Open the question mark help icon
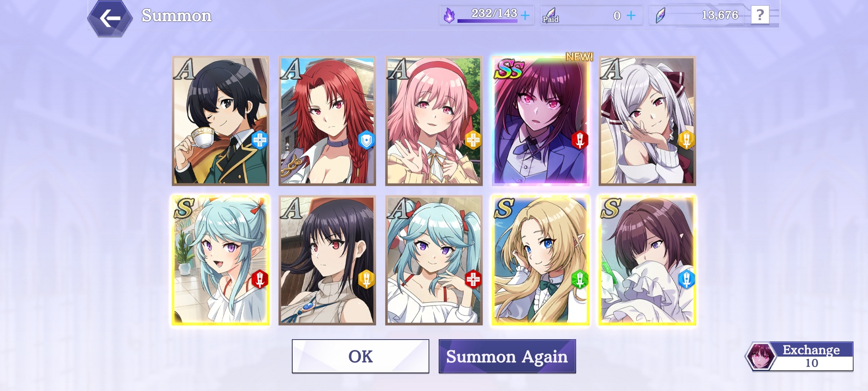The height and width of the screenshot is (391, 868). pos(760,15)
